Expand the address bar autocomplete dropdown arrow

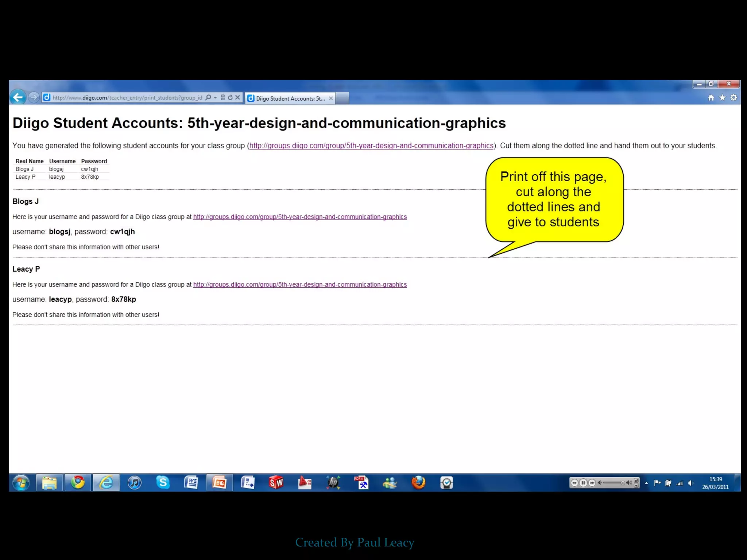point(215,98)
